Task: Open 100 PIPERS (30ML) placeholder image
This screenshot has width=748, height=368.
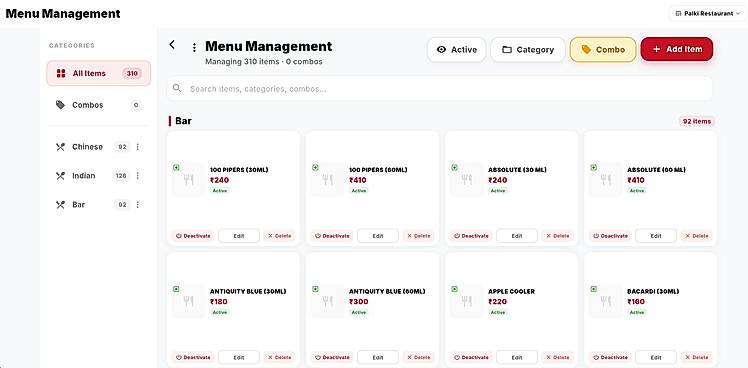Action: (188, 179)
